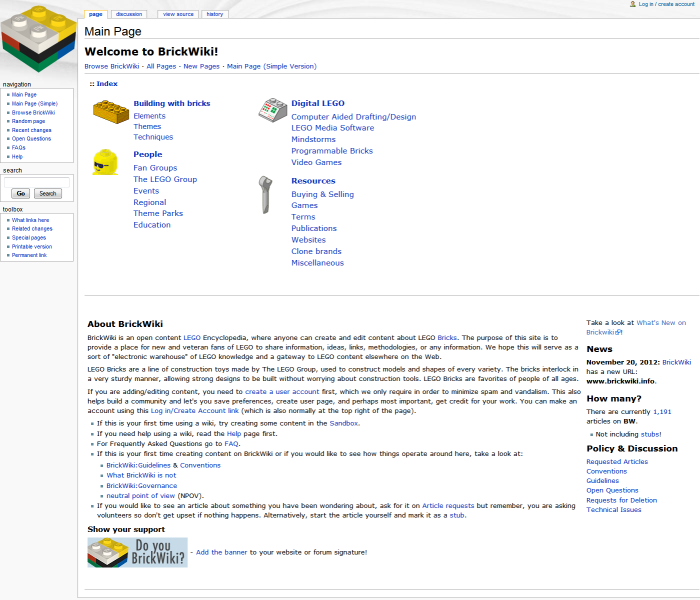Go to Random page
700x600 pixels.
click(28, 121)
